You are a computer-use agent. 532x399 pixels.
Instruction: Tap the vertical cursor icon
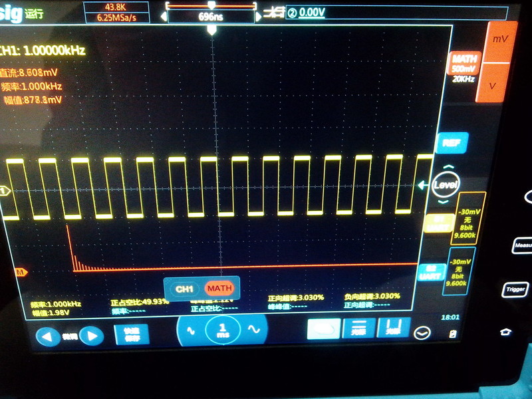(x=393, y=328)
